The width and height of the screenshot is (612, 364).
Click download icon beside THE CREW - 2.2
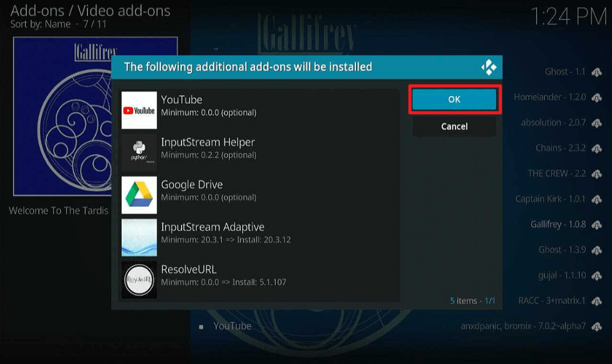click(597, 174)
